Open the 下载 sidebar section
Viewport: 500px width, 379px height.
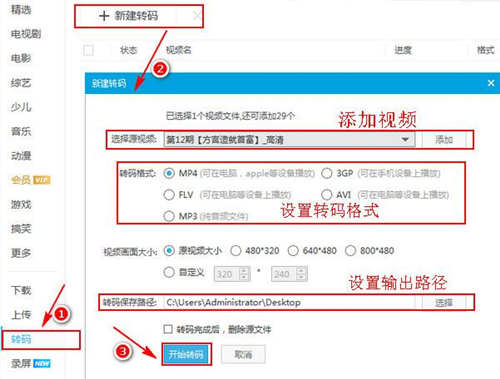pos(21,290)
